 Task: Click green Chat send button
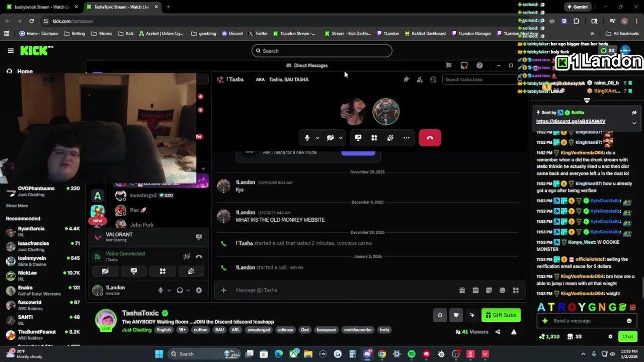tap(628, 336)
